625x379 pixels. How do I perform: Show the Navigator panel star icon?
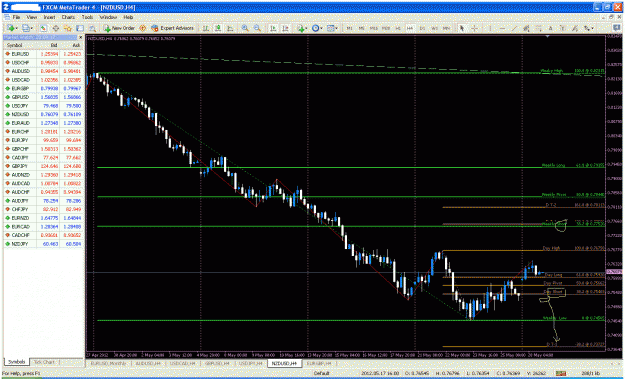pyautogui.click(x=68, y=28)
